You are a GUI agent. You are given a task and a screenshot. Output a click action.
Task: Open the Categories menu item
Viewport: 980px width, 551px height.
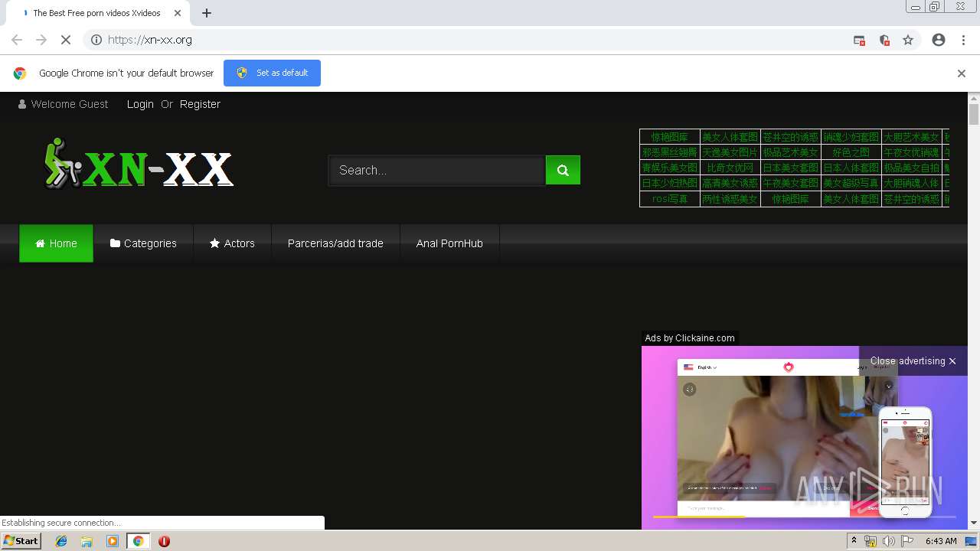click(143, 243)
